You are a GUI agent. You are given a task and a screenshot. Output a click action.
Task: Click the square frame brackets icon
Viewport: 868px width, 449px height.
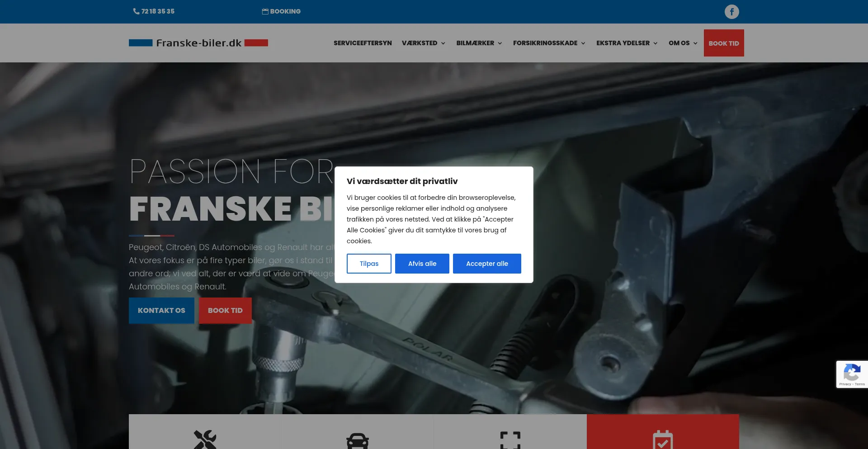pos(510,440)
